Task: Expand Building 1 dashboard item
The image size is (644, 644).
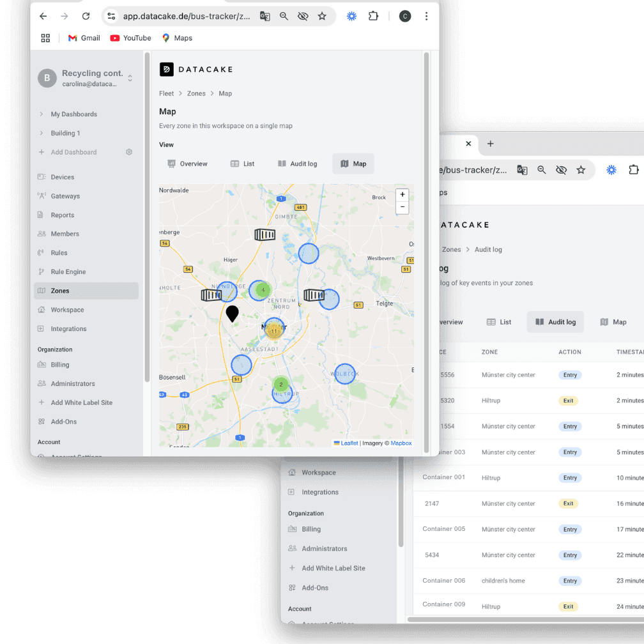Action: (x=65, y=133)
